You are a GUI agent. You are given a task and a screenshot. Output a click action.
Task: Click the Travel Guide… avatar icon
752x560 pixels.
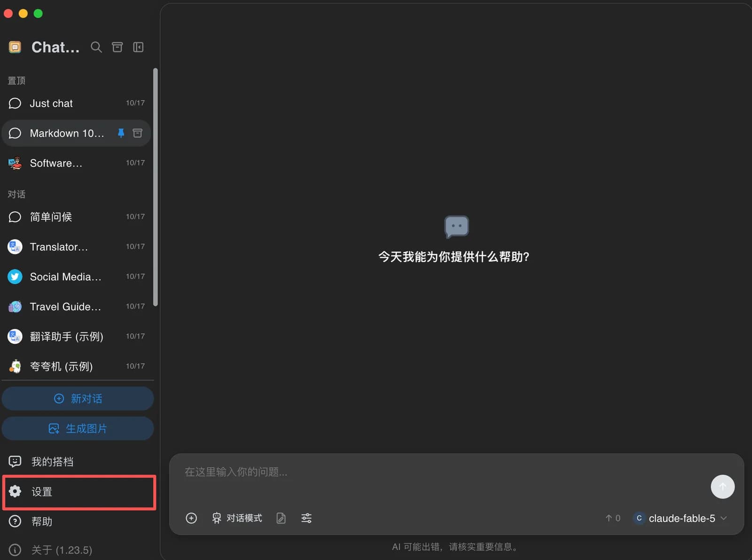click(15, 307)
